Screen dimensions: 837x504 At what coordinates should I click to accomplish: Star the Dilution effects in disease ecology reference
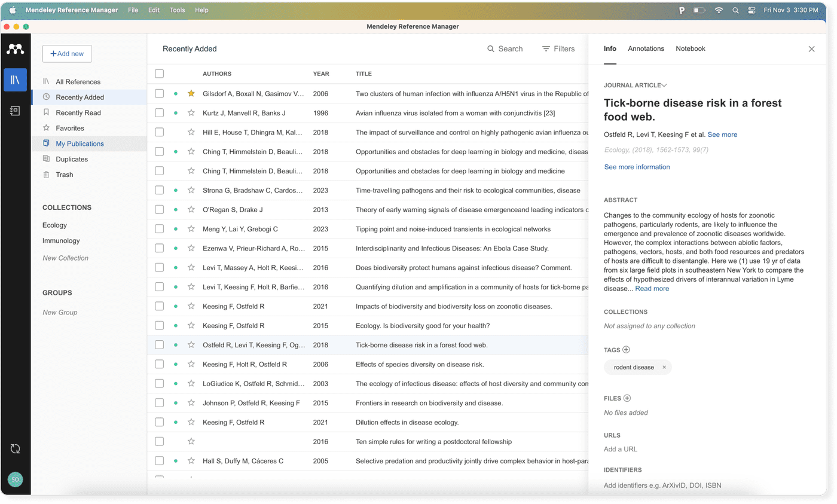click(191, 422)
